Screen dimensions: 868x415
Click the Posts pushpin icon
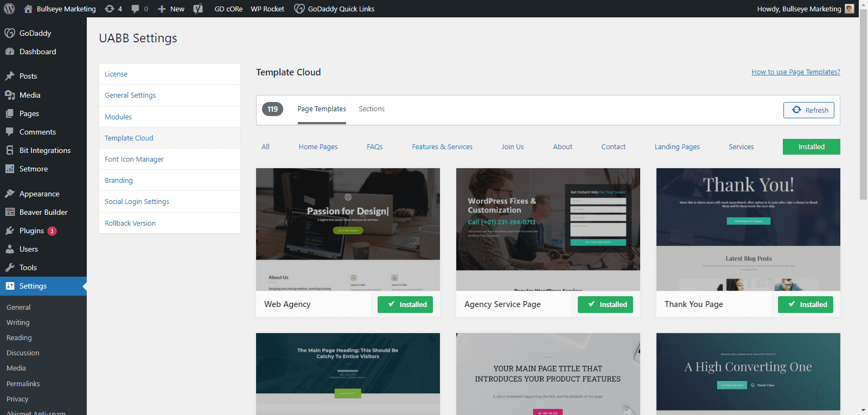(x=9, y=76)
